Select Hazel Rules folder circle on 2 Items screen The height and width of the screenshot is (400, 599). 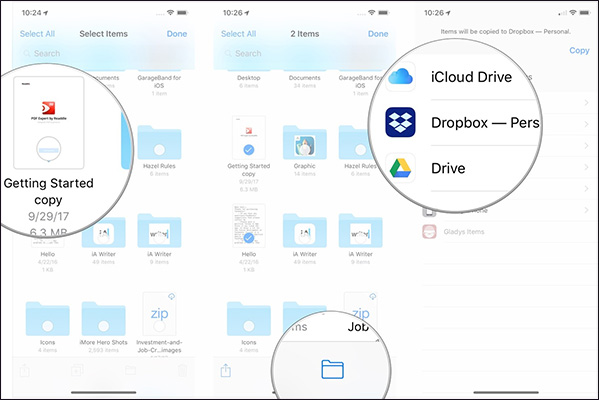tap(360, 149)
